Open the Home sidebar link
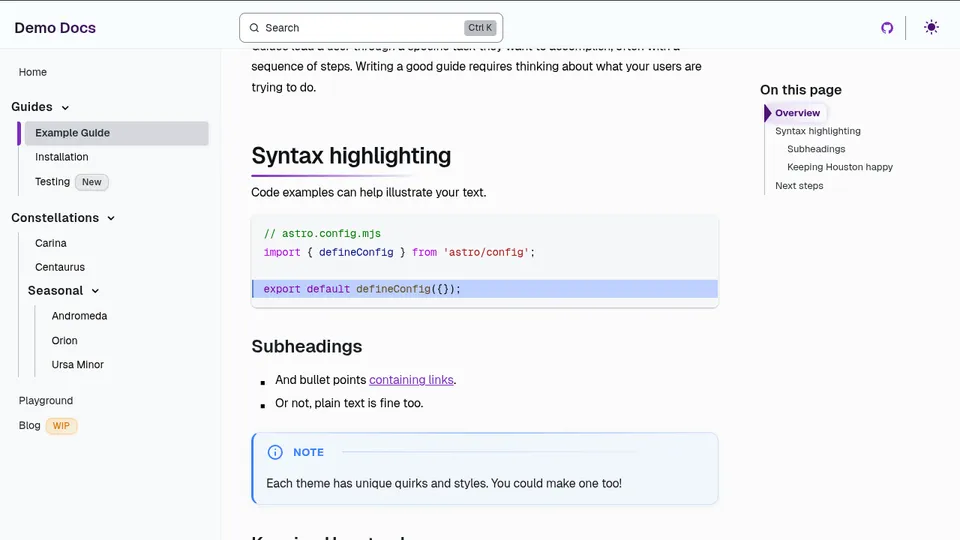This screenshot has width=960, height=540. click(33, 72)
